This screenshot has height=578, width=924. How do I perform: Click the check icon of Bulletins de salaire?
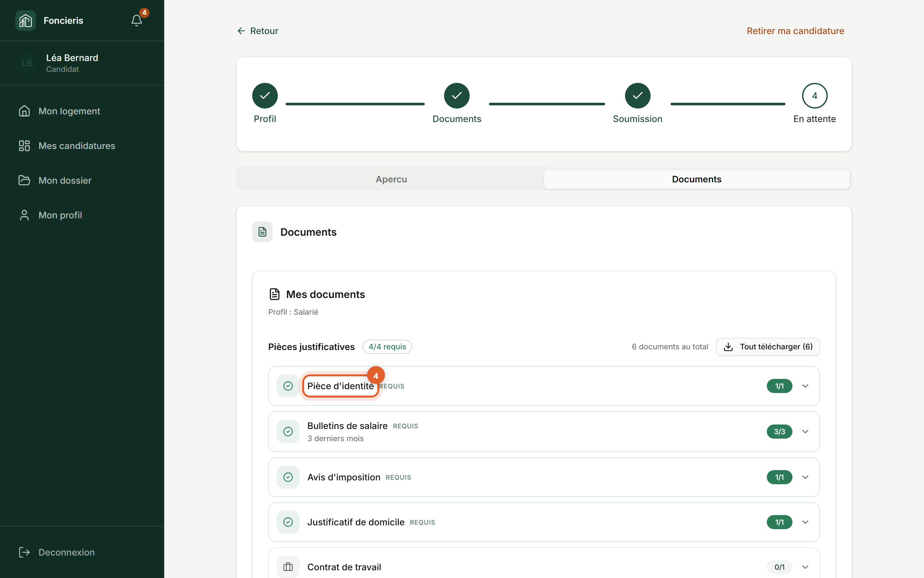[x=288, y=432]
